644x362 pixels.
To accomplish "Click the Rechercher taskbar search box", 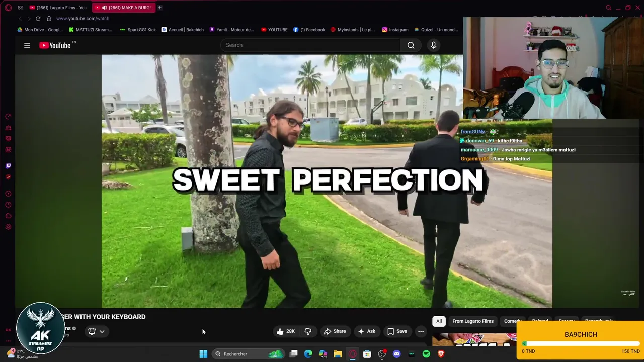I will (249, 354).
